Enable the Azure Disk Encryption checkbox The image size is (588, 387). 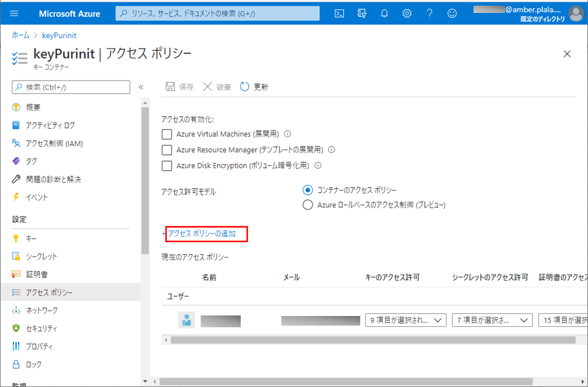[x=166, y=166]
